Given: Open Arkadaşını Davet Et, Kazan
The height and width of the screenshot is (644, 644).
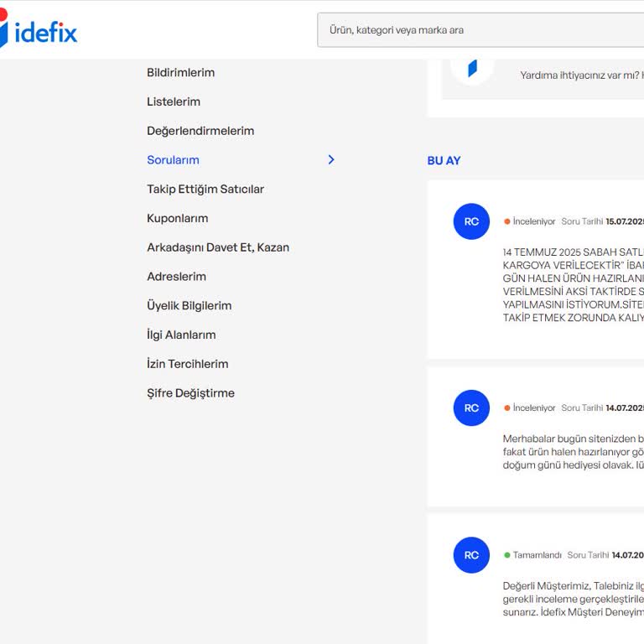Looking at the screenshot, I should 218,247.
